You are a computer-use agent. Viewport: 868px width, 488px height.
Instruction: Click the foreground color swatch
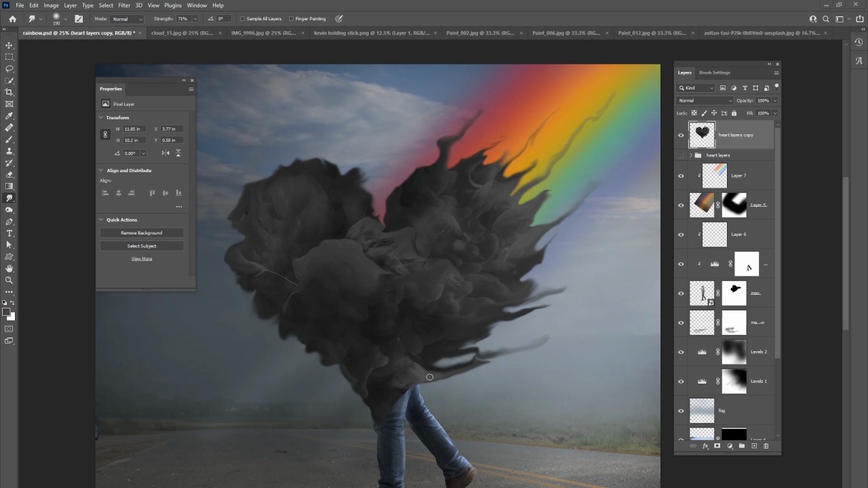point(5,312)
